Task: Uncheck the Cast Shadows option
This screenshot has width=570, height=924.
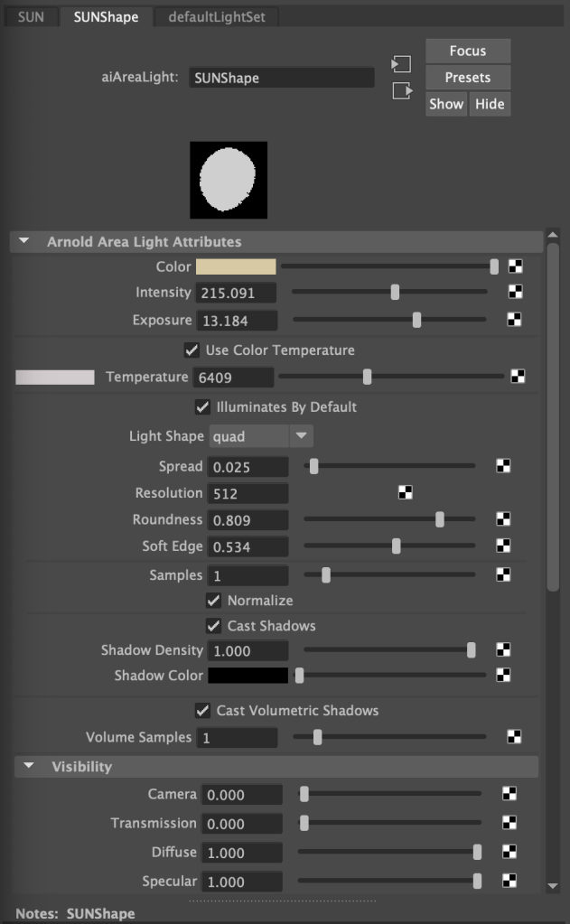Action: (x=213, y=625)
